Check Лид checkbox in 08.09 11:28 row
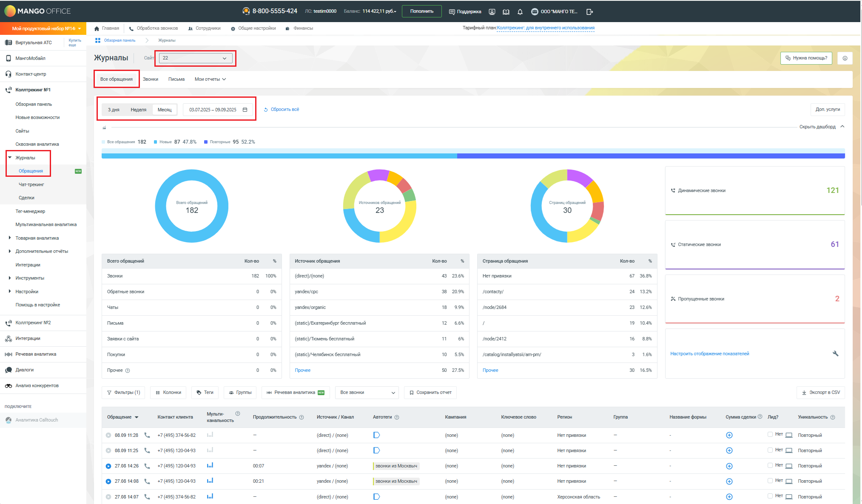 pyautogui.click(x=770, y=434)
